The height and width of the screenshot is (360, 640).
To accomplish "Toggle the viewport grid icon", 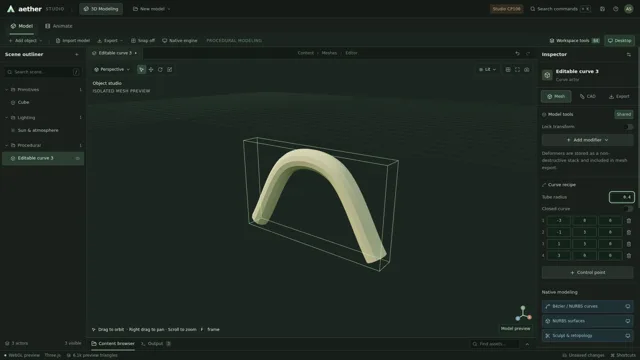I will click(508, 69).
